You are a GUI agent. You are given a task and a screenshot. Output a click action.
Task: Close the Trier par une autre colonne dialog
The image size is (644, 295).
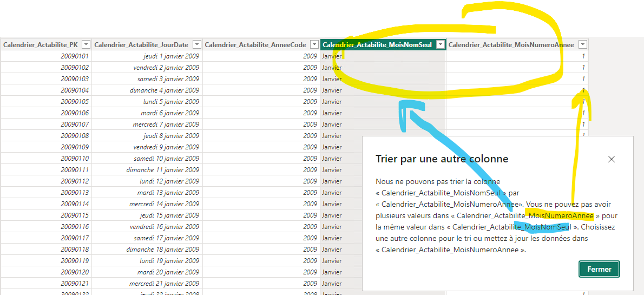tap(611, 159)
